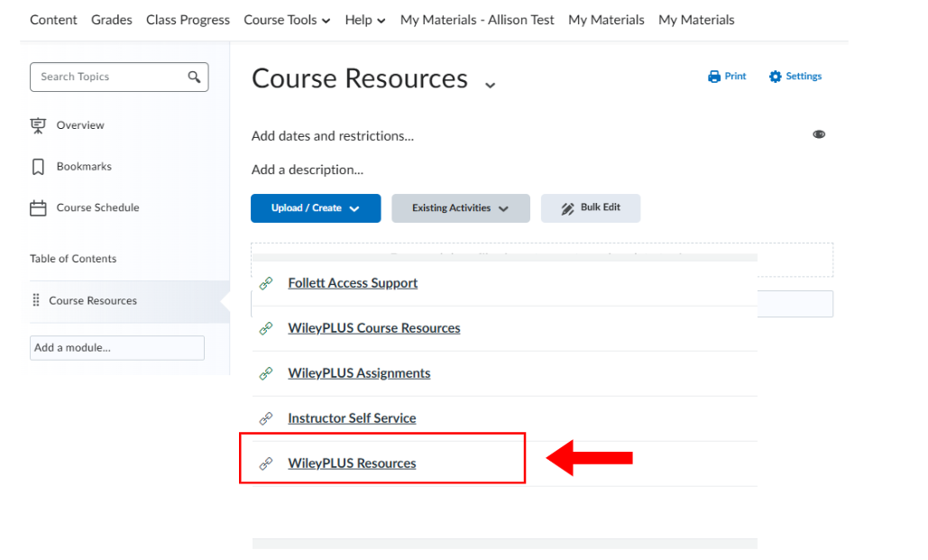928x560 pixels.
Task: Open the Upload / Create dropdown
Action: point(316,208)
